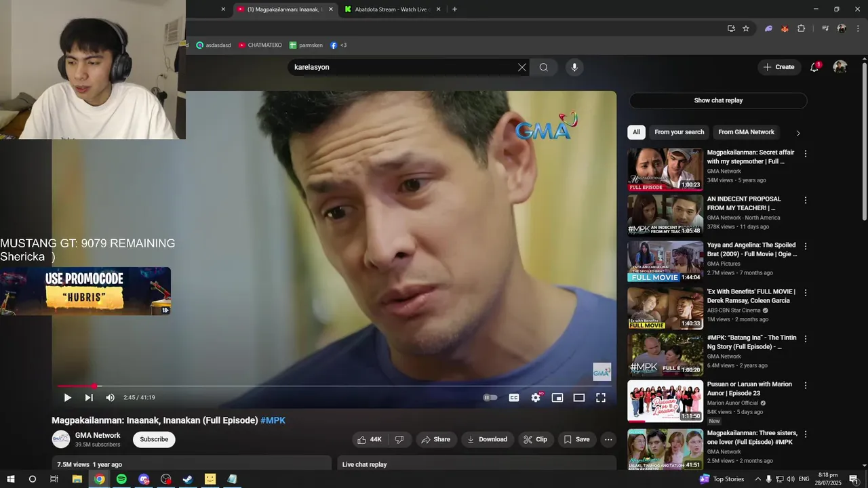Open Secret affair with my stepmother thumbnail

pos(665,169)
